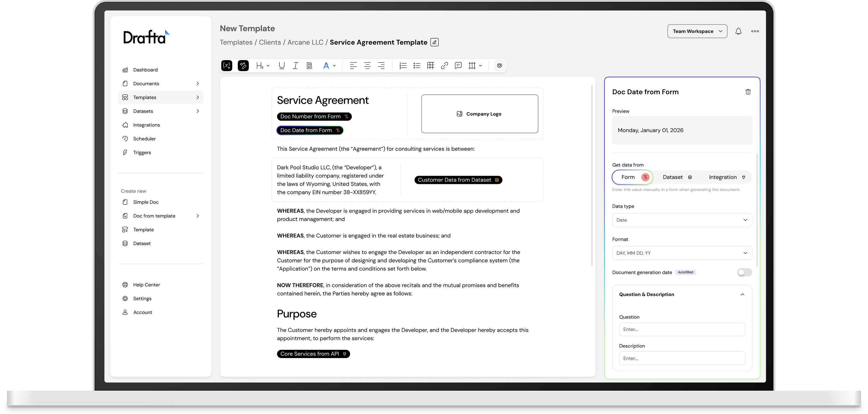868x414 pixels.
Task: Select Form as data source
Action: click(x=632, y=177)
